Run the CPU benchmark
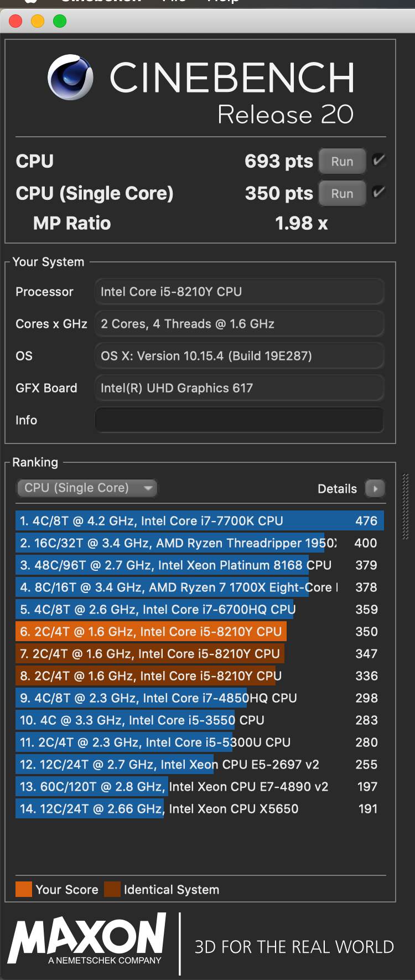This screenshot has width=415, height=980. (342, 161)
